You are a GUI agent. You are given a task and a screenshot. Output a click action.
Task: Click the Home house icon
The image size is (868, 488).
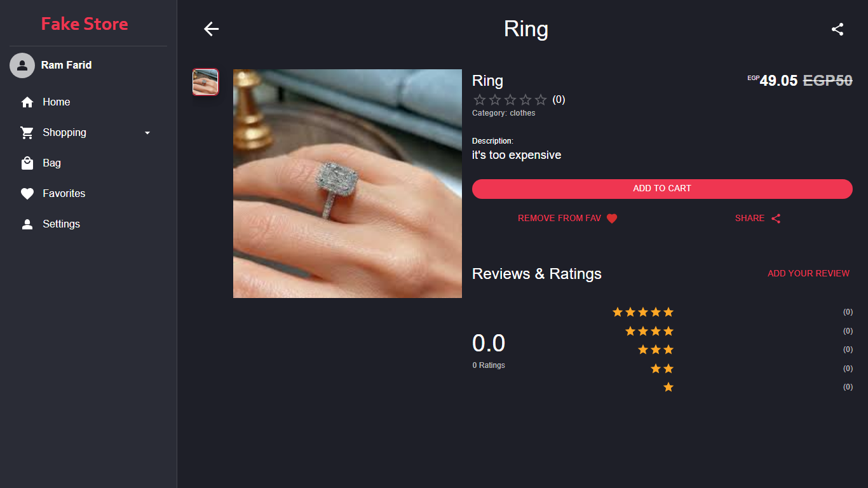(x=27, y=102)
